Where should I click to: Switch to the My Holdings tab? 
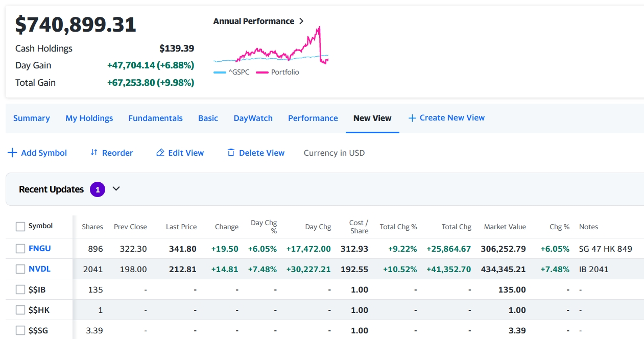click(89, 118)
